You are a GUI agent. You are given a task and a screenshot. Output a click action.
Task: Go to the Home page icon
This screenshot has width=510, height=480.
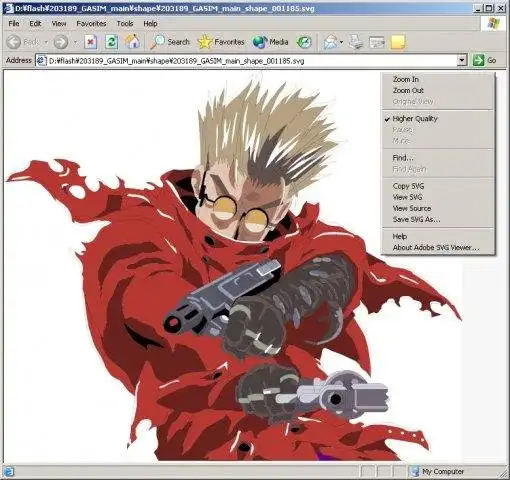click(x=132, y=42)
